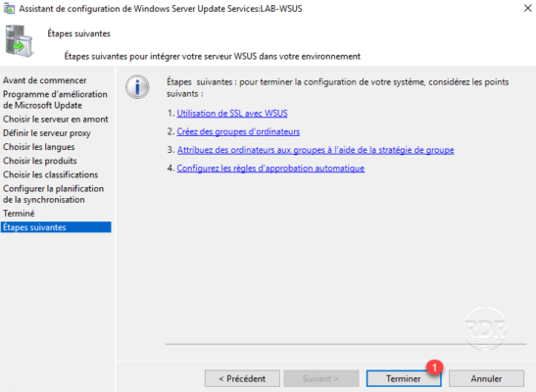Select the Avant de commencer step
The width and height of the screenshot is (536, 392).
[x=45, y=80]
